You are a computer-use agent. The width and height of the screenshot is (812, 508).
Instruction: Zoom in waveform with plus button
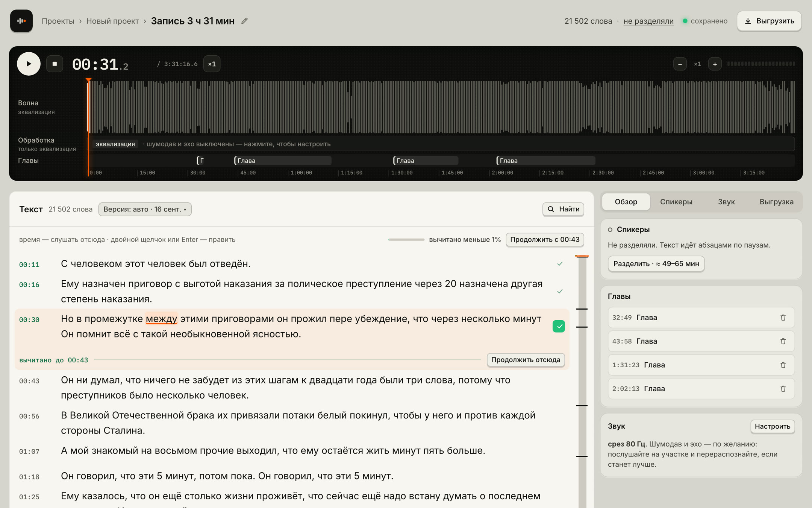pos(715,64)
